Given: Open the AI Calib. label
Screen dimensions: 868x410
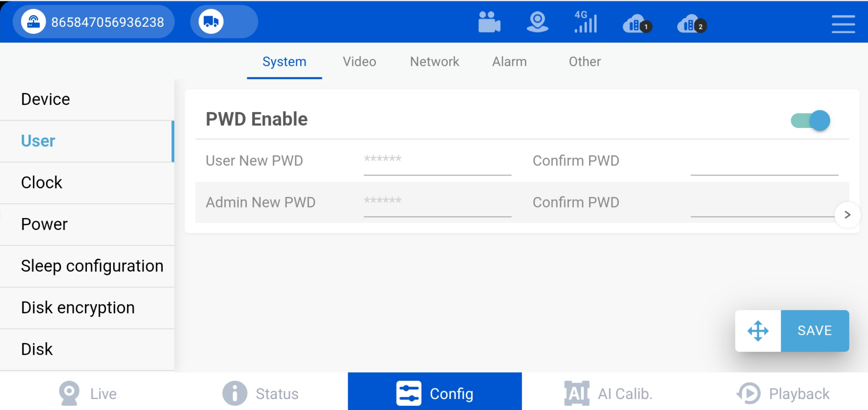Looking at the screenshot, I should (625, 394).
